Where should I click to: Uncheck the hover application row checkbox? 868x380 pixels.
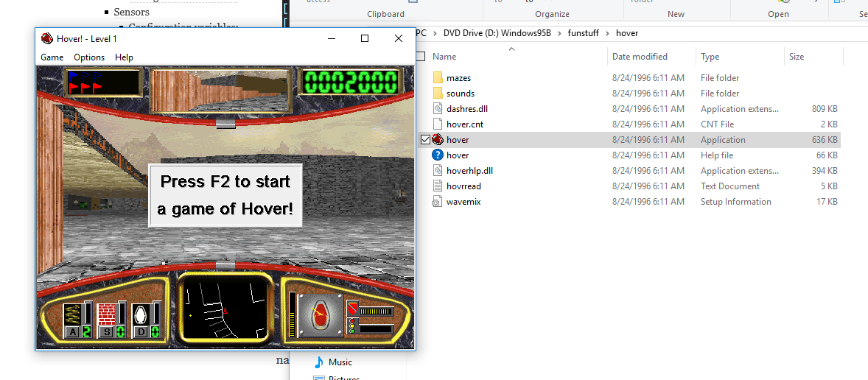[x=424, y=140]
